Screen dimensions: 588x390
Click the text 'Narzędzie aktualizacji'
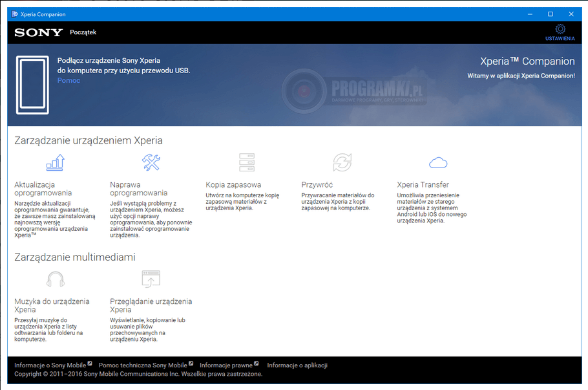coord(43,204)
